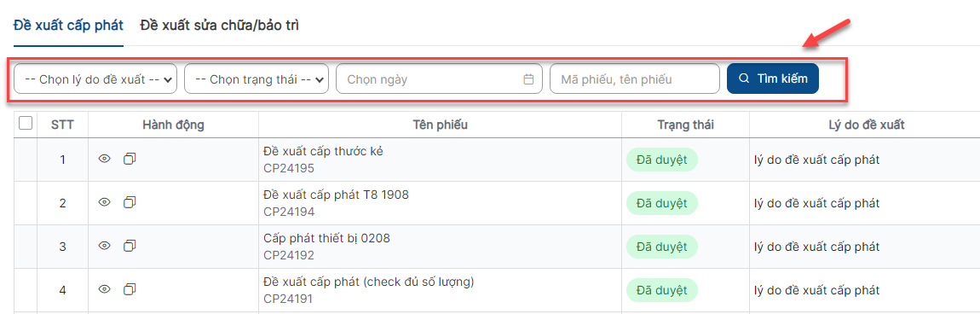Click the Chọn ngày date field
The height and width of the screenshot is (314, 980).
[x=440, y=79]
